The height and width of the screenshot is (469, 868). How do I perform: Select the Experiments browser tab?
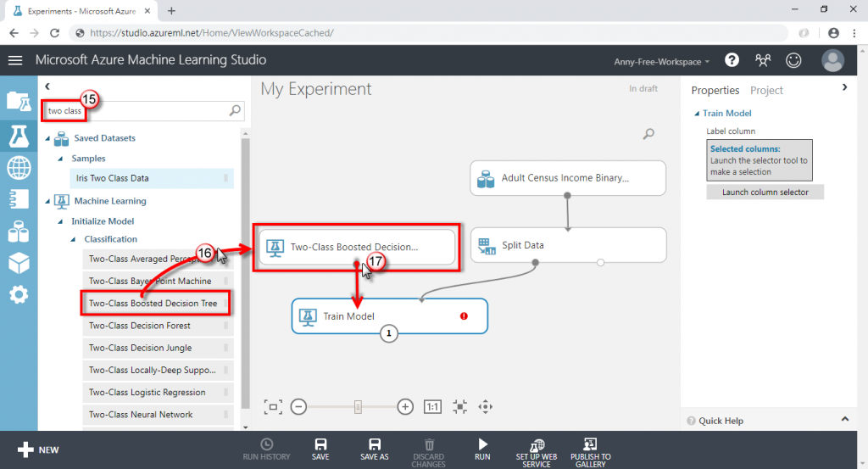(82, 11)
